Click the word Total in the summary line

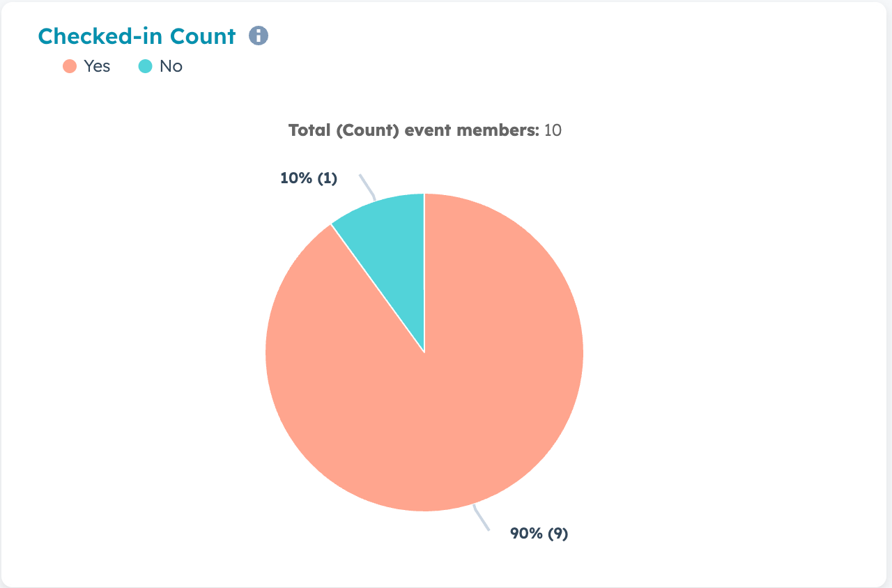tap(309, 130)
